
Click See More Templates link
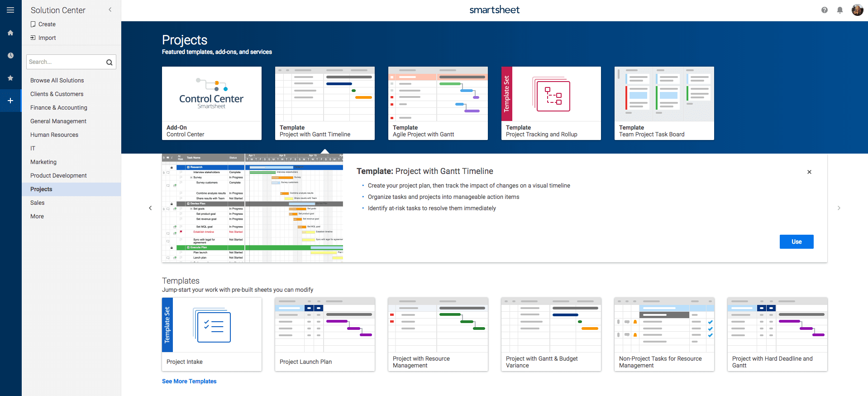pos(189,381)
